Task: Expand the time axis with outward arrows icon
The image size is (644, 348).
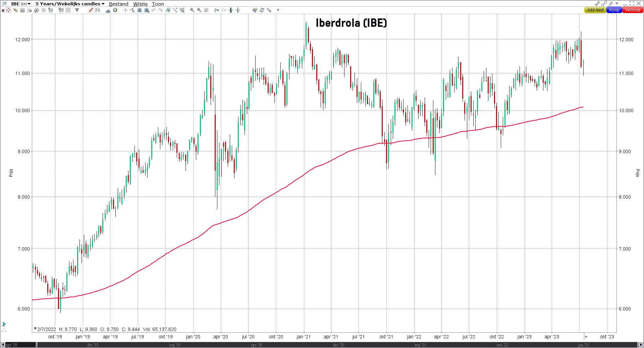Action: pyautogui.click(x=231, y=10)
